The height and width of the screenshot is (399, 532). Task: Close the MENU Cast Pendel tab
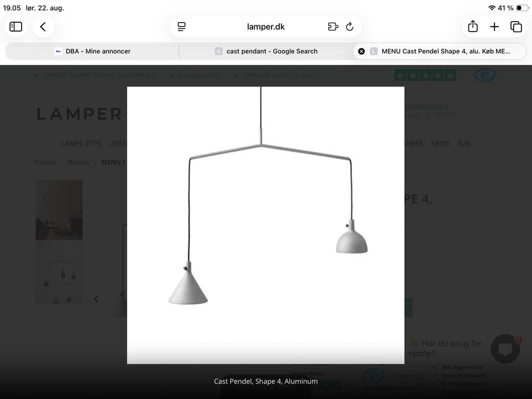click(362, 51)
